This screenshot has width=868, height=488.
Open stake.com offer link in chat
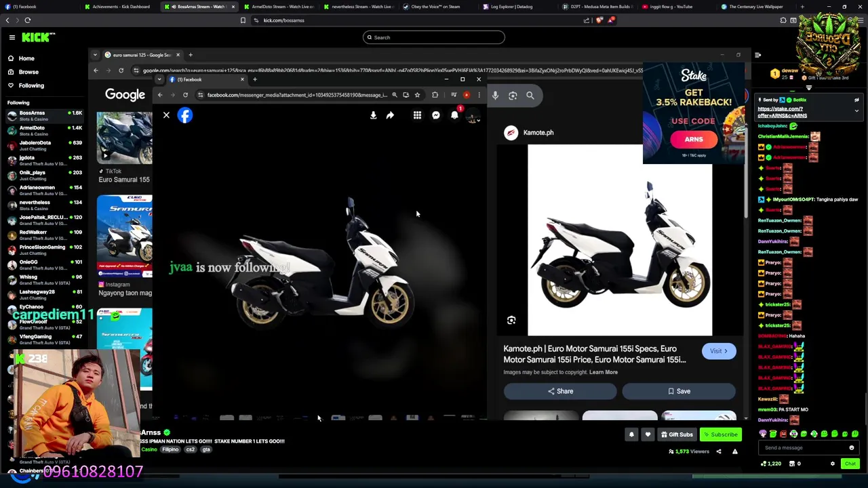(x=782, y=113)
